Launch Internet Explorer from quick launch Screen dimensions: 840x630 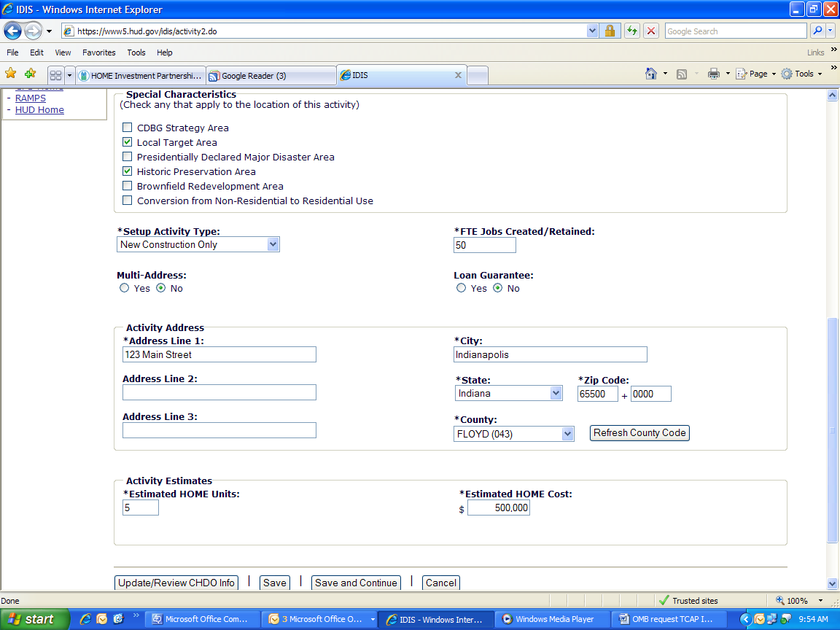coord(85,619)
